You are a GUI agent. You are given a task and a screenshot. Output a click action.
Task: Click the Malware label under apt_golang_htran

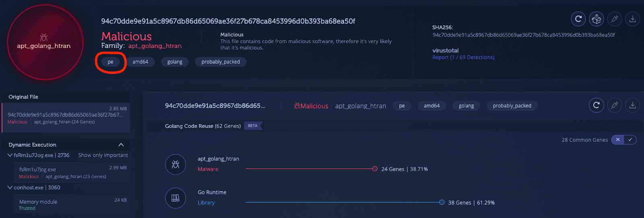click(x=208, y=169)
